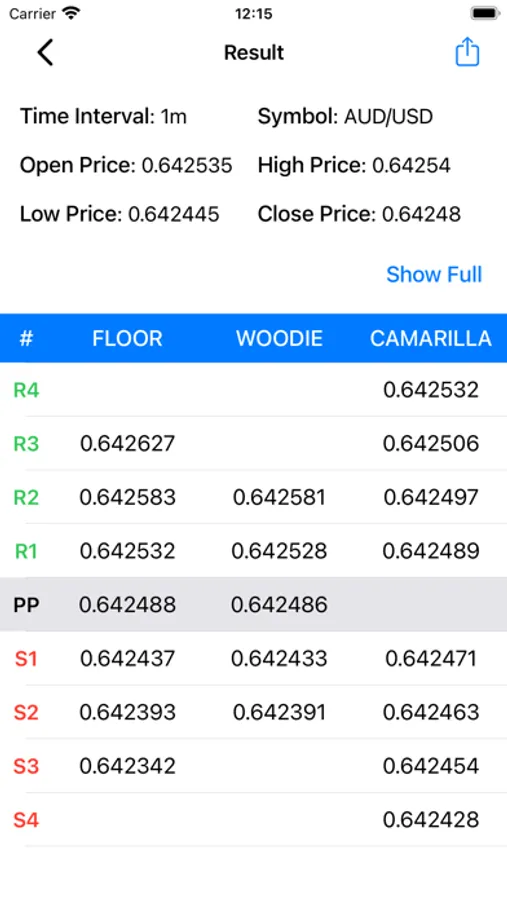Tap Time Interval 1m text
507x900 pixels.
103,117
